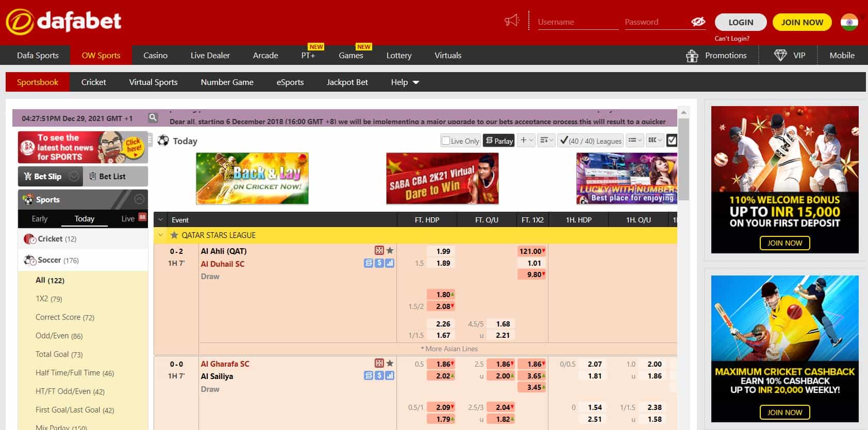Select the Early tab in Sports panel
Screen dimensions: 868x430
tap(40, 218)
